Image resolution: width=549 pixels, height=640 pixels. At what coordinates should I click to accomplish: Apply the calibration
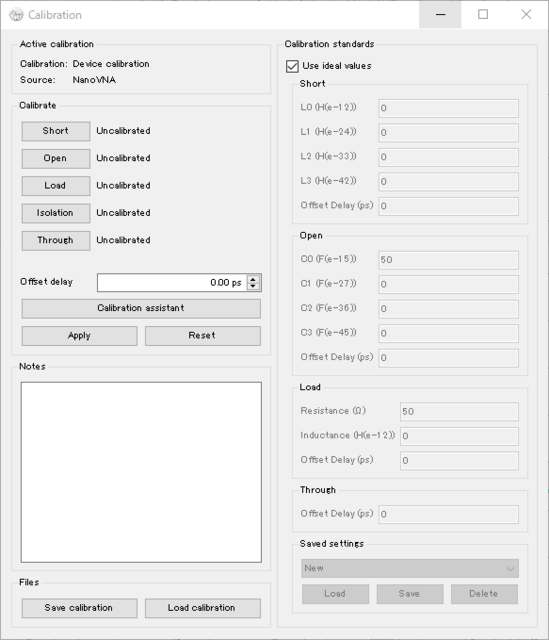coord(80,336)
